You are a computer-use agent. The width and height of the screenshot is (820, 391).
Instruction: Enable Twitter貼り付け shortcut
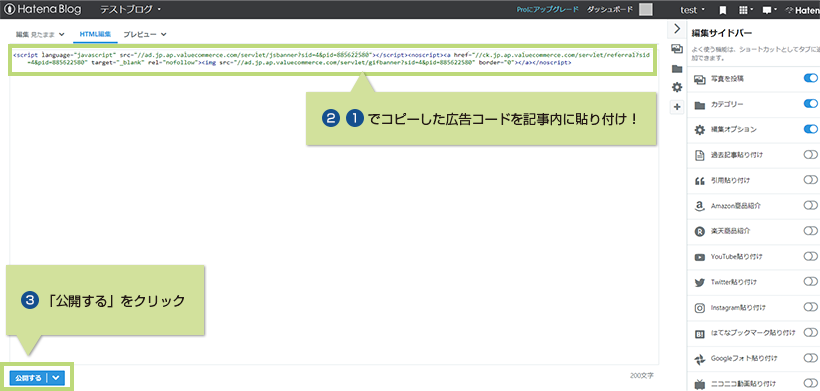click(x=811, y=281)
